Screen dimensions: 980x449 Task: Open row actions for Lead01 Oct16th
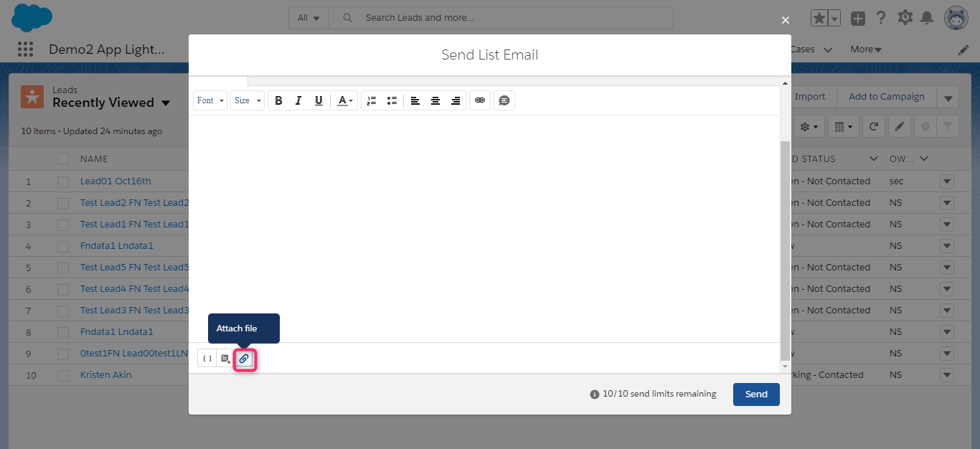947,181
